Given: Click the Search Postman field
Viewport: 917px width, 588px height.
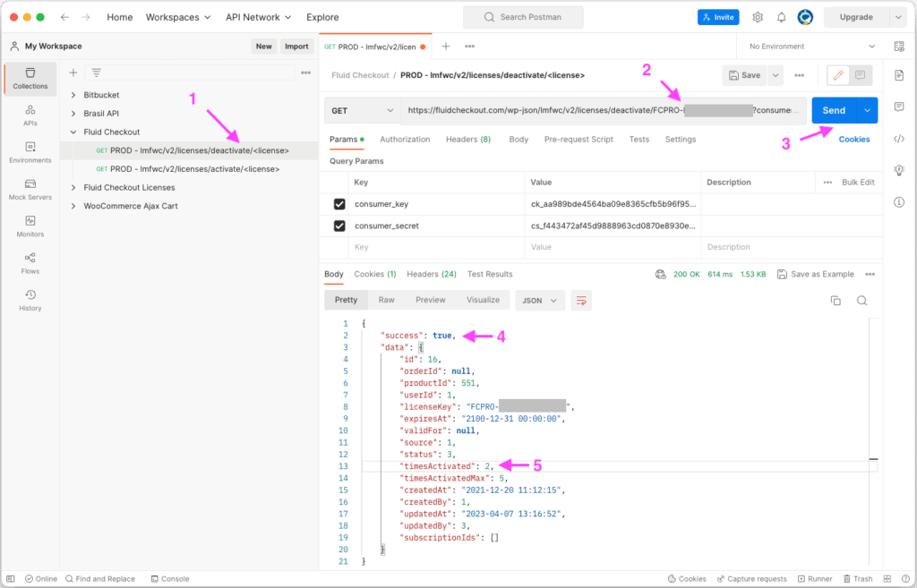Looking at the screenshot, I should (x=523, y=18).
